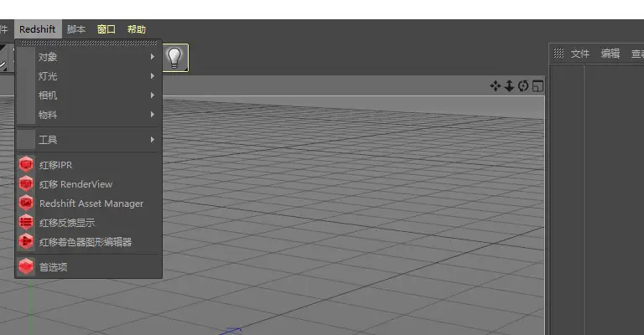Click the 红移反馈显示 list icon
Screen dimensions: 644x335
click(26, 223)
